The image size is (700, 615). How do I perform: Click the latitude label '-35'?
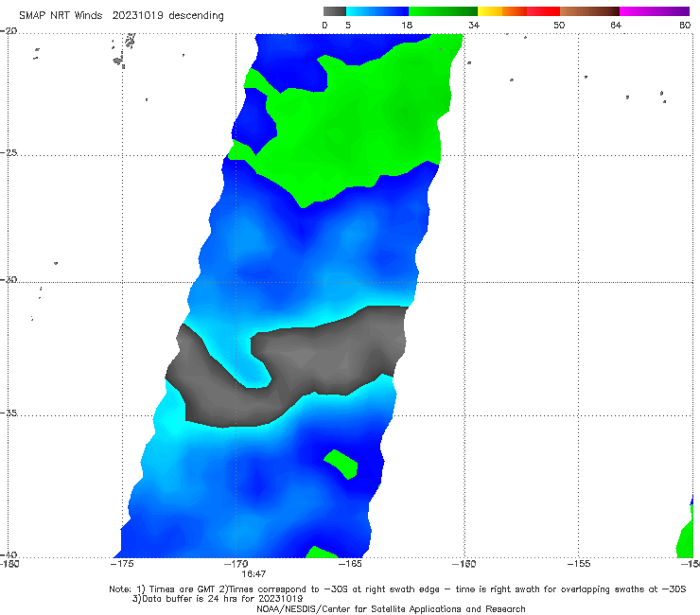(x=9, y=413)
